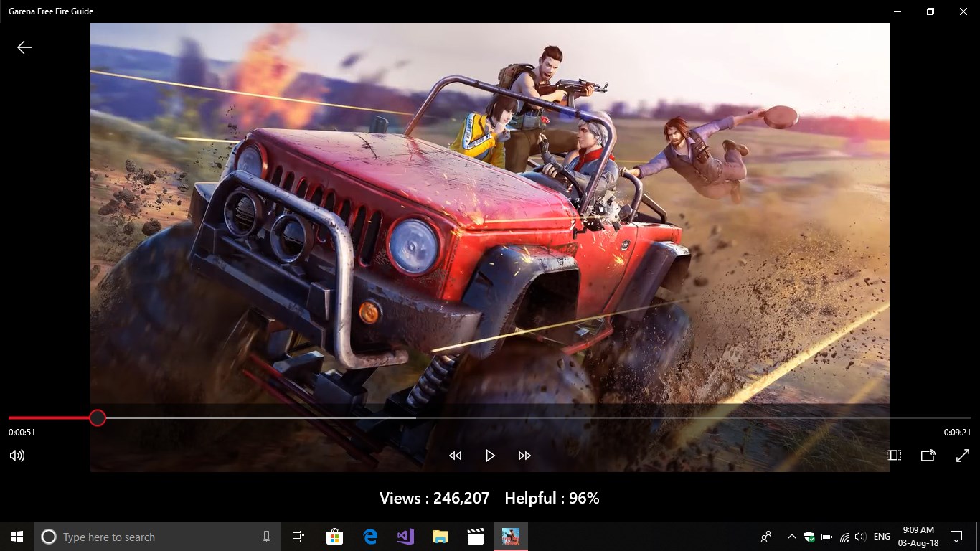Fast forward the video

[524, 456]
